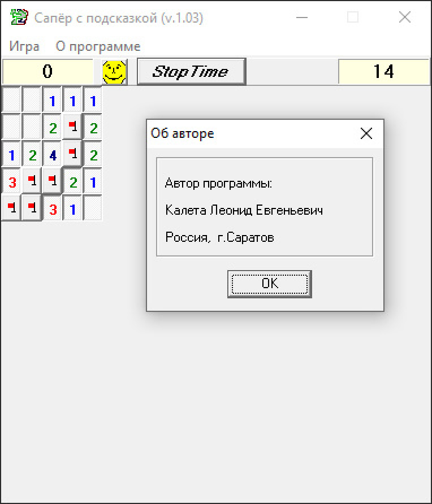The image size is (432, 504).
Task: Click OK in the Об авторе dialog
Action: tap(270, 284)
